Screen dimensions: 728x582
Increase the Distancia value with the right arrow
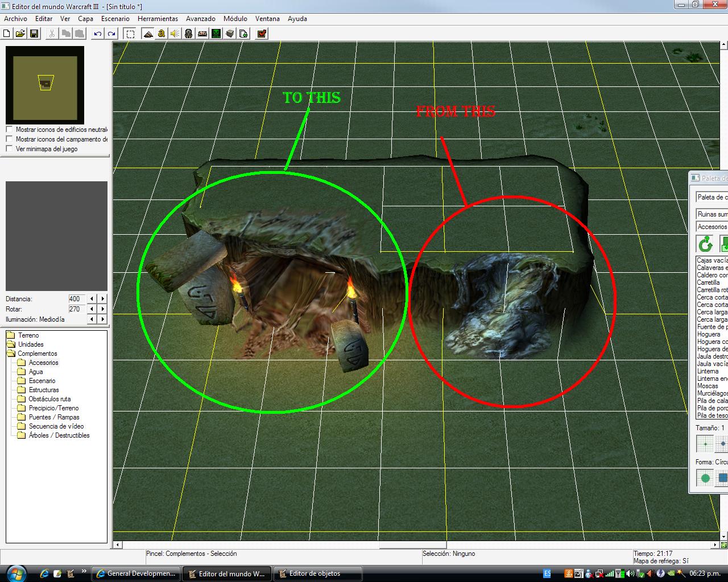click(102, 299)
